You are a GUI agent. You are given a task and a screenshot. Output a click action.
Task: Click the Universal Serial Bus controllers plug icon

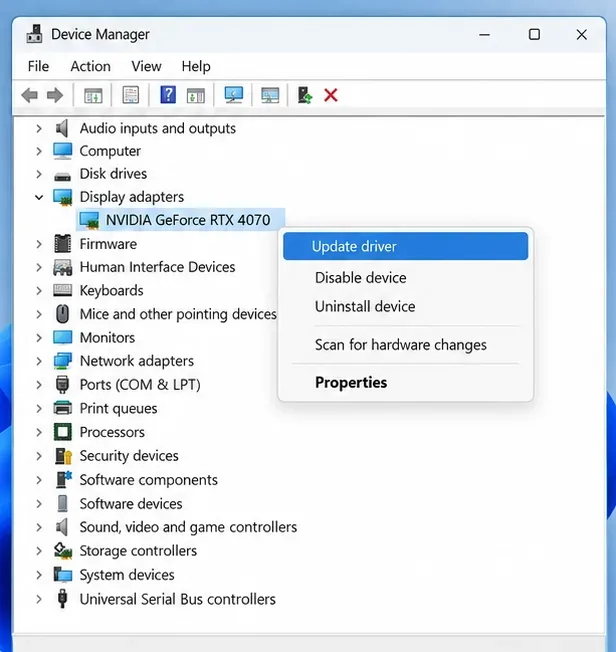pos(62,599)
